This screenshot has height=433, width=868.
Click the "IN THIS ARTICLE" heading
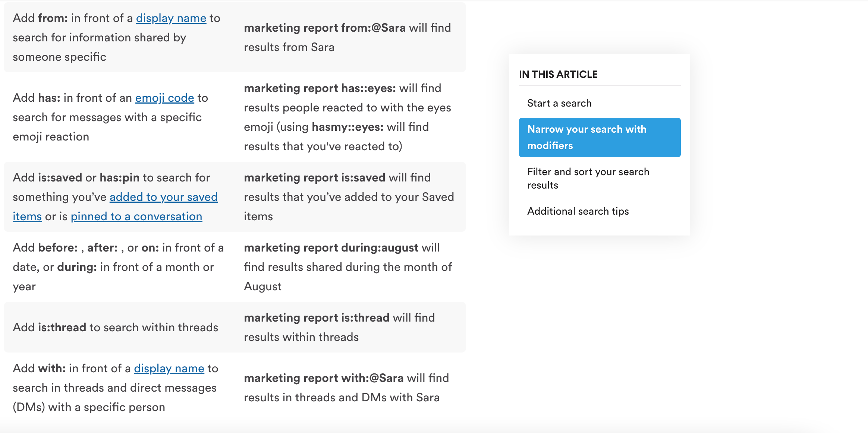click(558, 74)
